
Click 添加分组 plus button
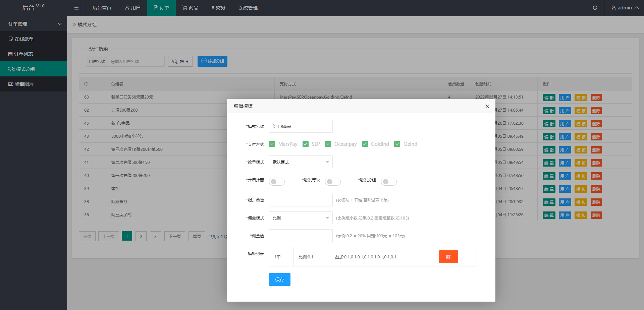coord(212,61)
